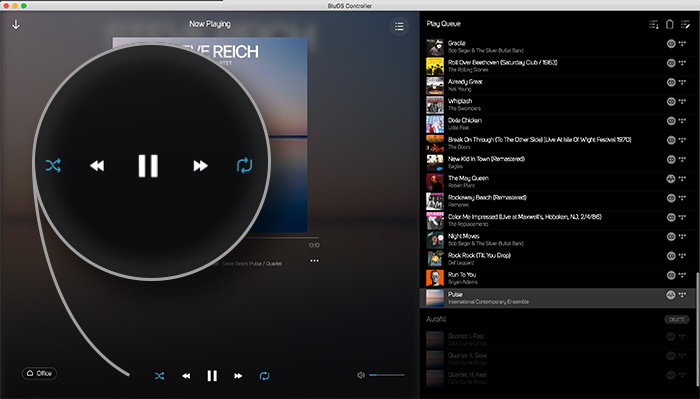Play Gracie from the queue
The image size is (700, 399).
[558, 46]
